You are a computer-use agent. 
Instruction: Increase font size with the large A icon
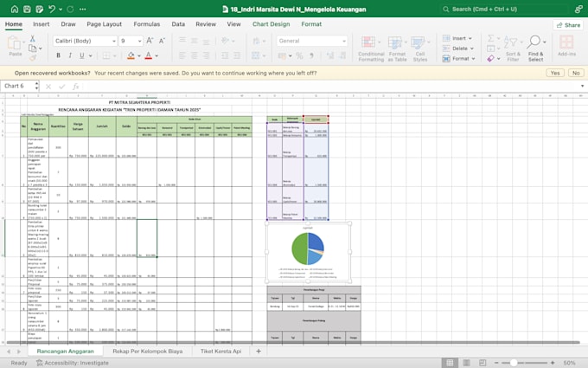tap(150, 41)
